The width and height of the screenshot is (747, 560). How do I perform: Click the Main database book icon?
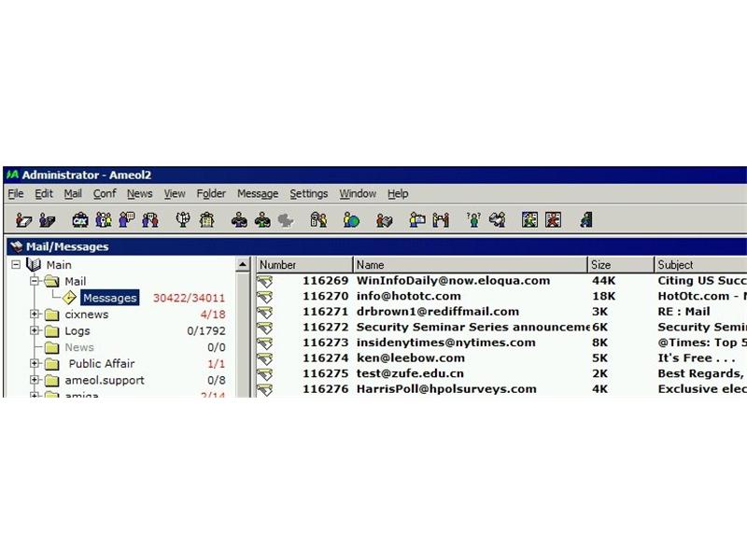(x=34, y=264)
